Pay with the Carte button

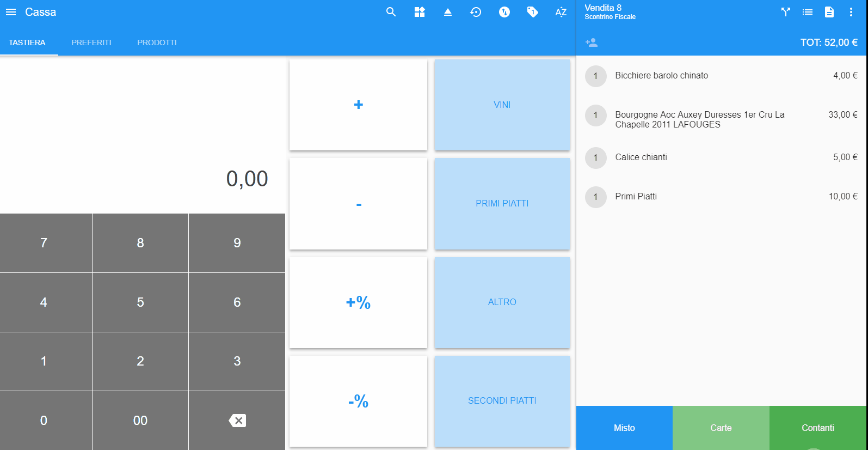tap(721, 428)
